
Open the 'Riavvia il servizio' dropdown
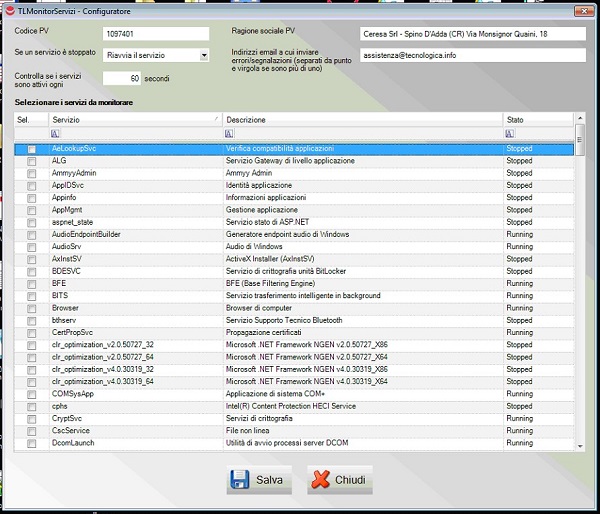[x=204, y=55]
